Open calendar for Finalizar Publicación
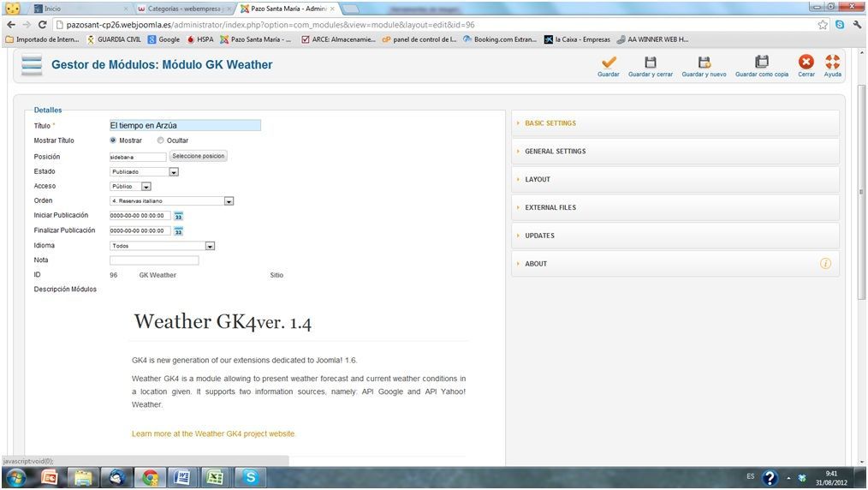This screenshot has width=868, height=490. [x=178, y=231]
